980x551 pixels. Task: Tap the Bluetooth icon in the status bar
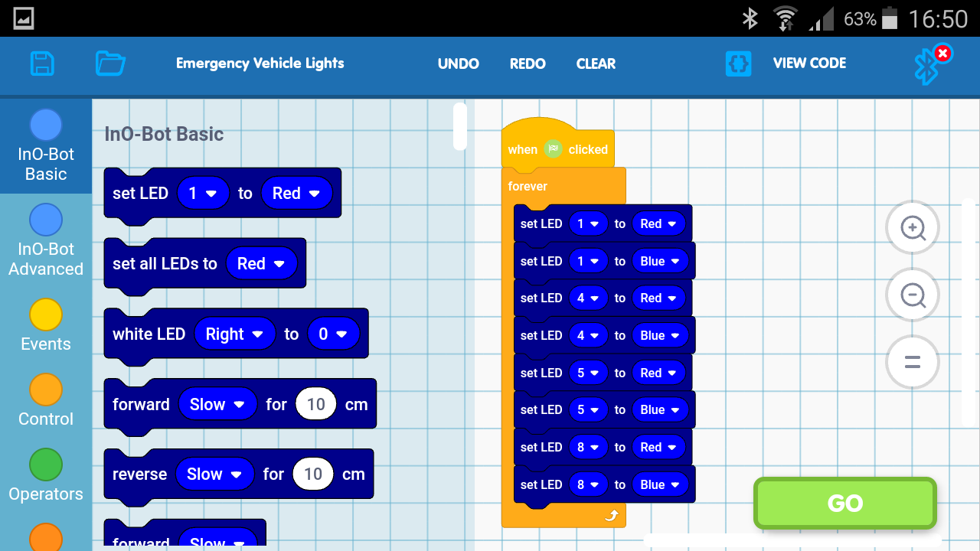750,18
